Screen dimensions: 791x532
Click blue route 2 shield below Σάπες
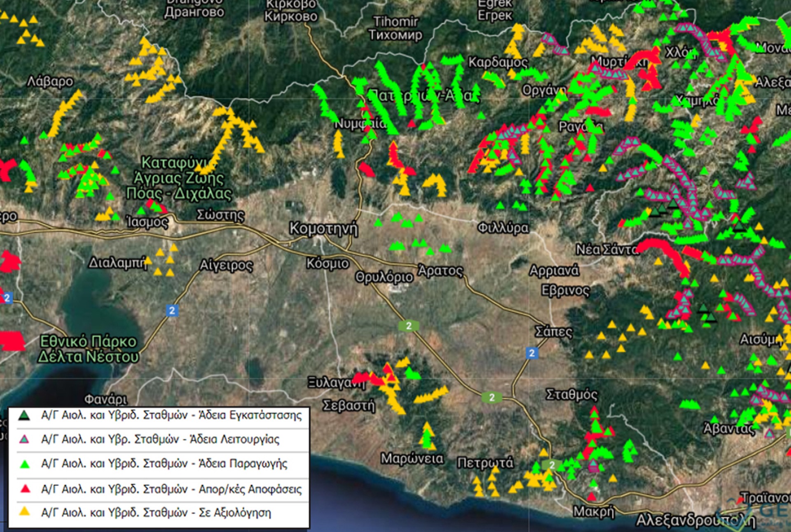tap(531, 353)
